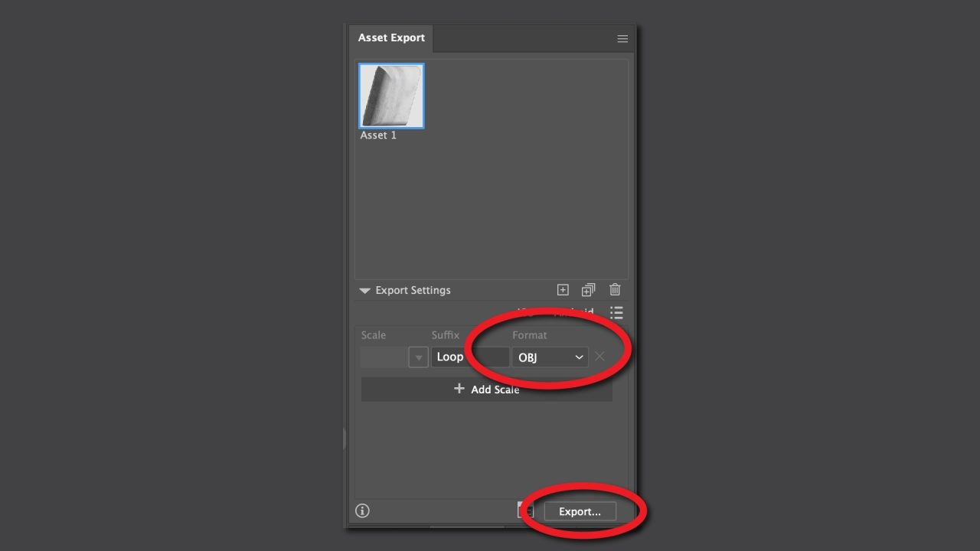The image size is (980, 551).
Task: Click the info icon at panel bottom
Action: click(363, 511)
